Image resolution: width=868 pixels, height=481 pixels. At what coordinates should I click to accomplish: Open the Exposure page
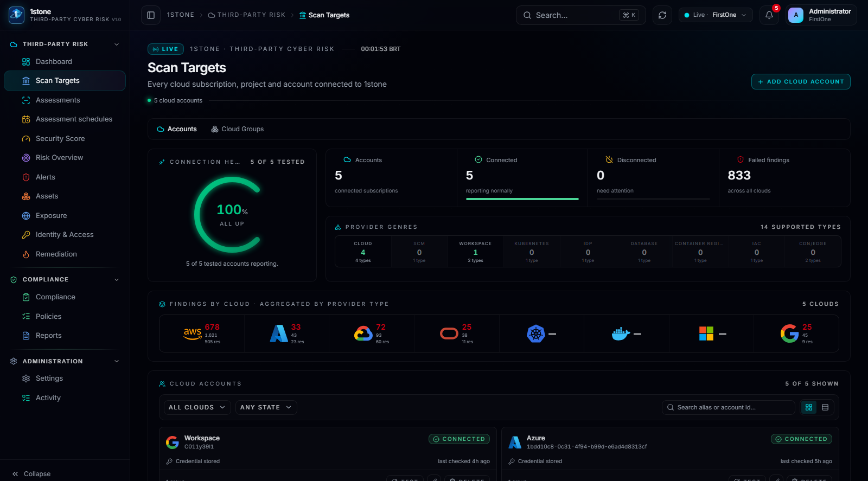coord(65,216)
